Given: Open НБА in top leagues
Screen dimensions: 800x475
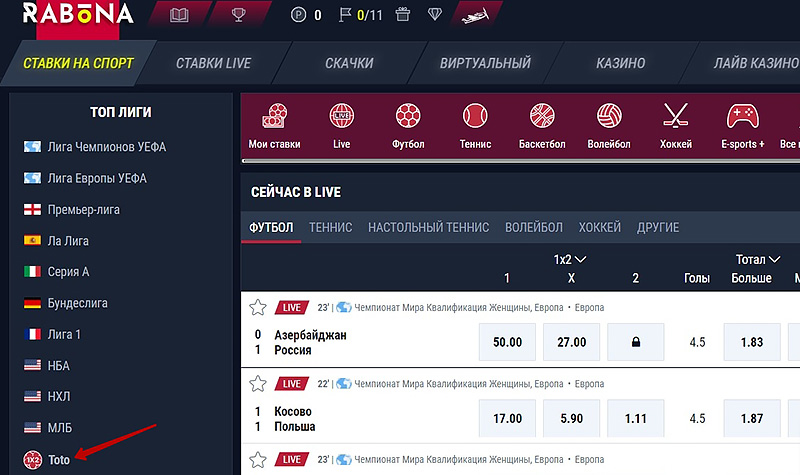Looking at the screenshot, I should [47, 365].
